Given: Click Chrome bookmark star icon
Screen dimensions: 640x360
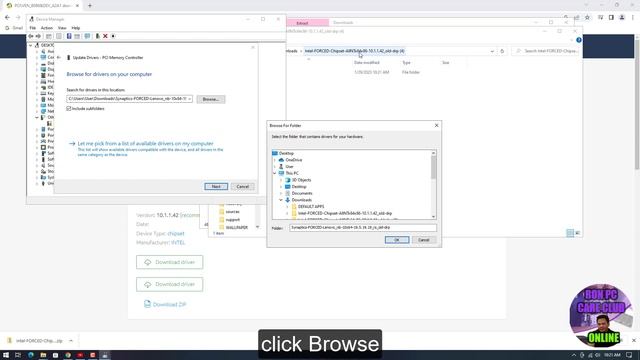Looking at the screenshot, I should tap(587, 18).
